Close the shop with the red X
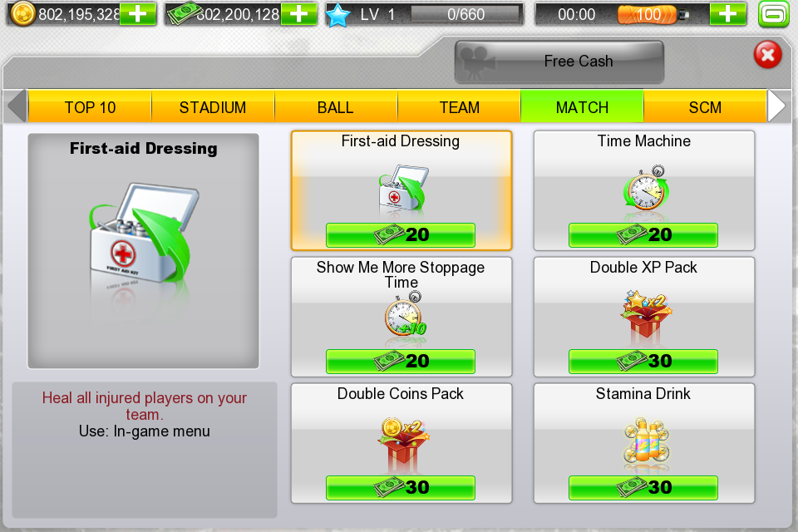Screen dimensions: 798x532 [x=768, y=55]
